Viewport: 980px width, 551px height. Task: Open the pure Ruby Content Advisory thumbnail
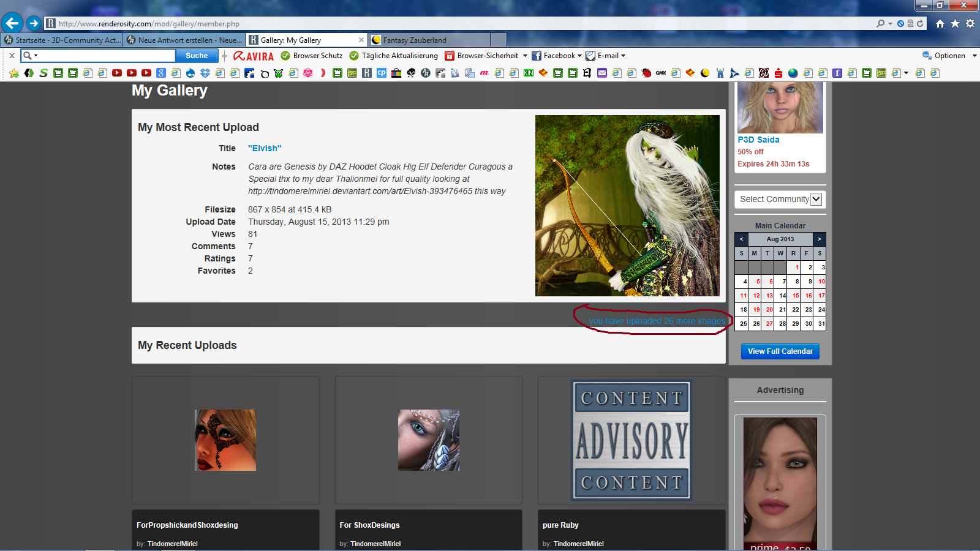click(631, 440)
